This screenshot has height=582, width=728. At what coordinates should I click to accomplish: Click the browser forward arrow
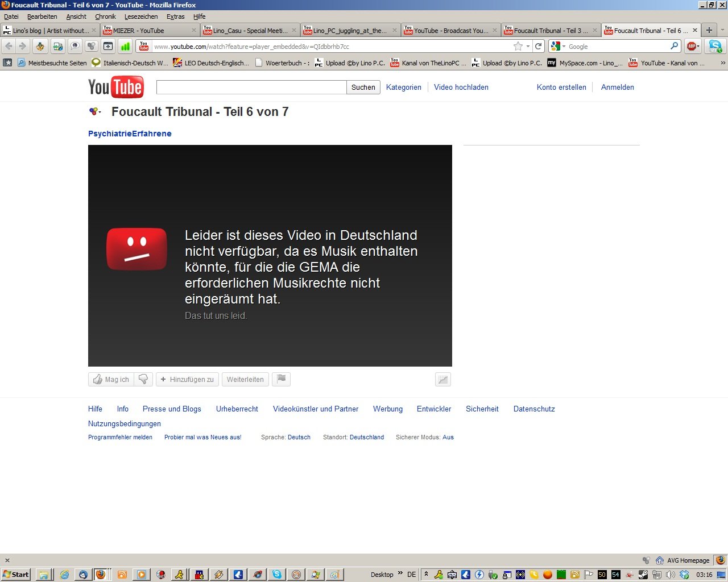pos(23,46)
